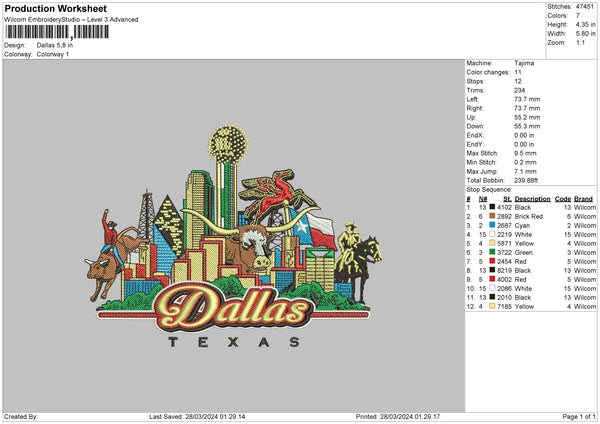Select the 'Cyan' description in row 3
600x424 pixels.
coord(522,225)
